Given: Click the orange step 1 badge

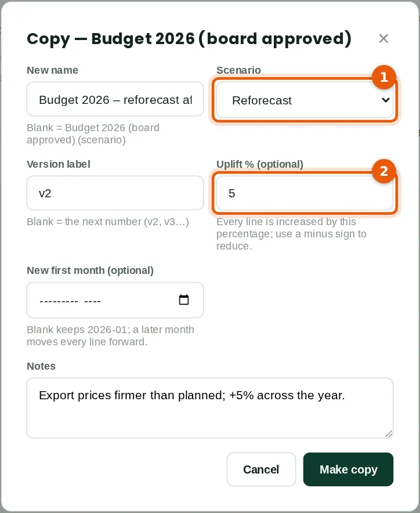Looking at the screenshot, I should [x=384, y=77].
